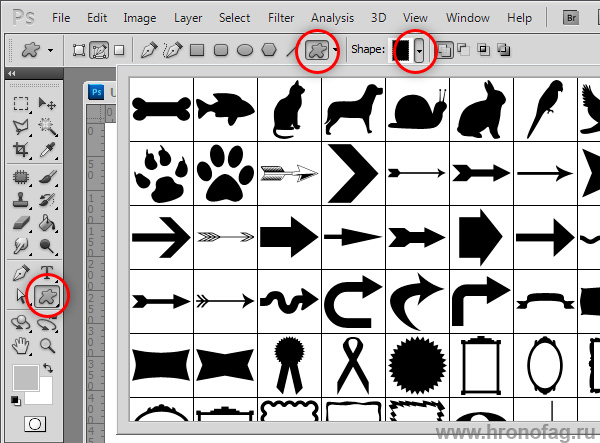Choose the Horizontal Type tool
The width and height of the screenshot is (600, 443).
(x=46, y=272)
